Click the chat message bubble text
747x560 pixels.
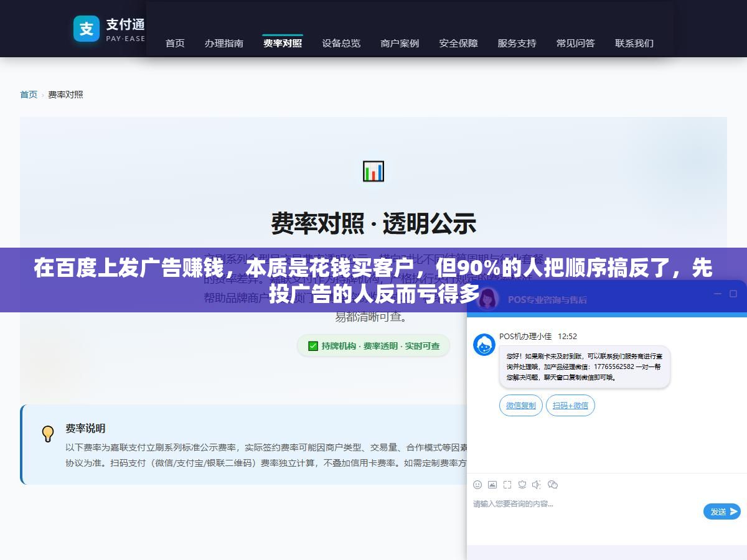pos(585,367)
